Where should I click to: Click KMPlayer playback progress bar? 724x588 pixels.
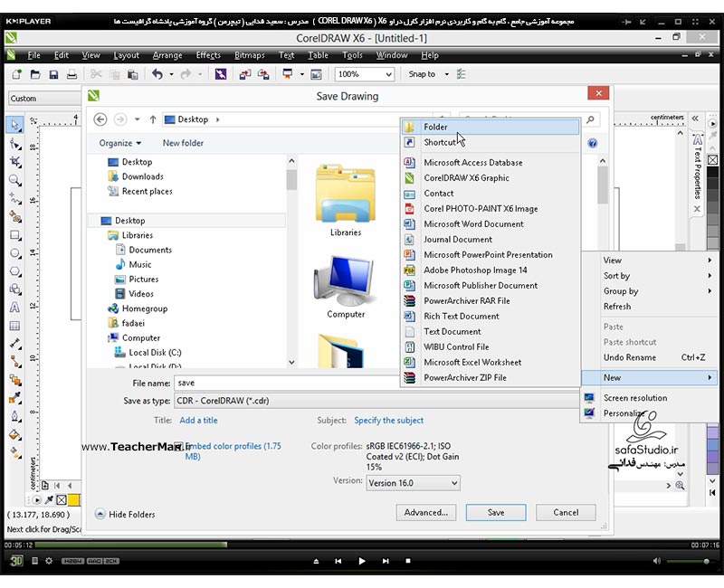coord(361,545)
